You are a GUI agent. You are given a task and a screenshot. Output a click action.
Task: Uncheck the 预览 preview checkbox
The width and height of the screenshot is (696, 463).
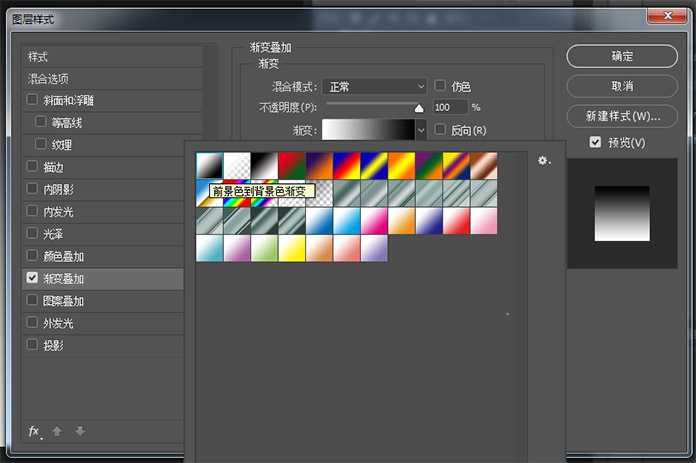pos(595,142)
